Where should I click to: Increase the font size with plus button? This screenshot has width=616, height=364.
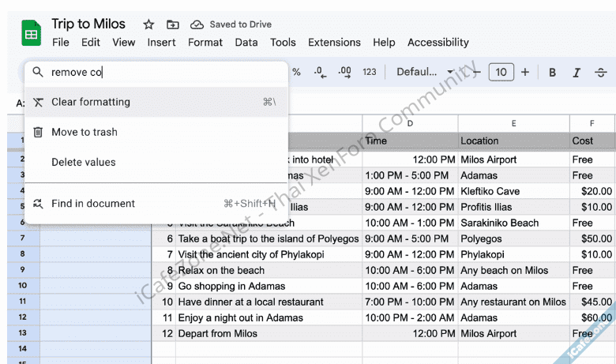point(525,73)
